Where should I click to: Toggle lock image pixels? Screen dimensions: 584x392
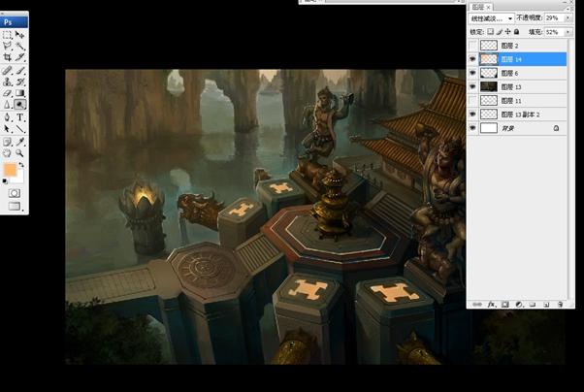pos(500,32)
